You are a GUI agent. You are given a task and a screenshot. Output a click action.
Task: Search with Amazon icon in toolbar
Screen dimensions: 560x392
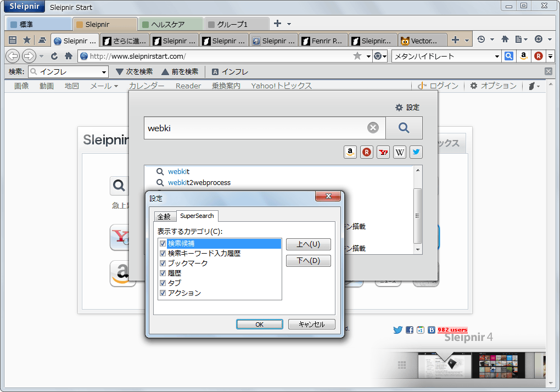524,56
